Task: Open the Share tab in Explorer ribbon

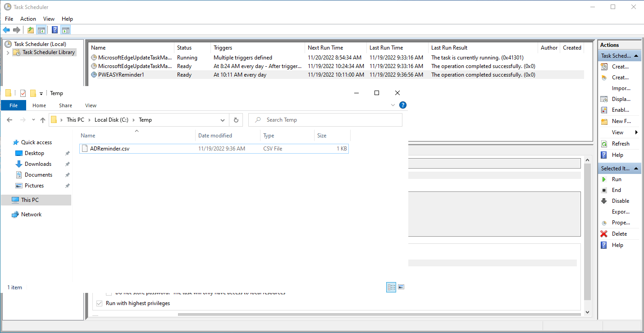Action: [x=65, y=105]
